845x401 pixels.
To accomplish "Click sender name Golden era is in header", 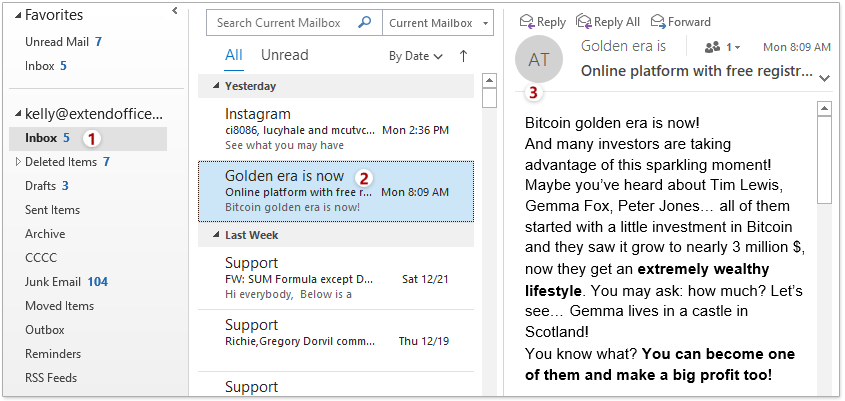I will coord(624,46).
